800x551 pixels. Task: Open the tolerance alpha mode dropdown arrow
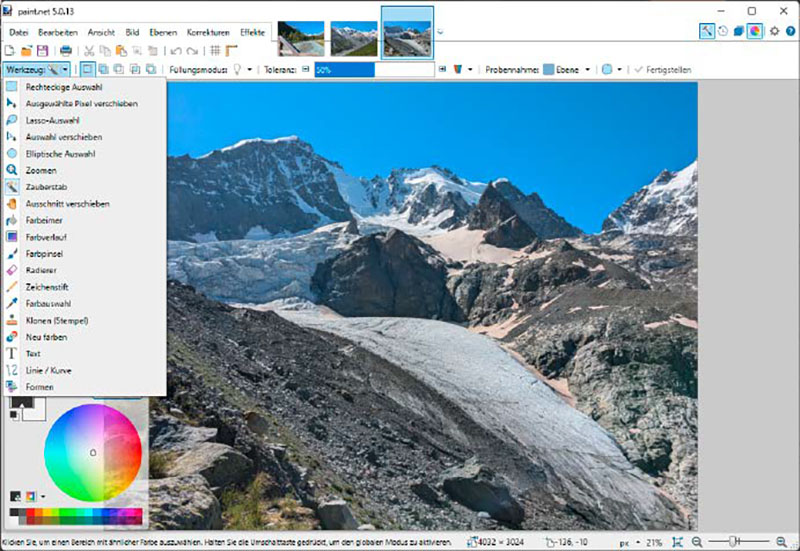tap(470, 70)
